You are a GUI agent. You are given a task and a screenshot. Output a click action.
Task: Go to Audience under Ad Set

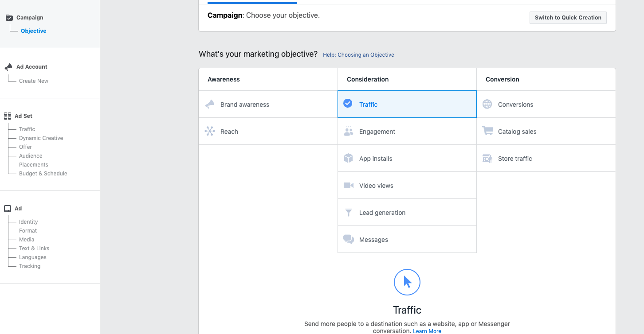(31, 156)
